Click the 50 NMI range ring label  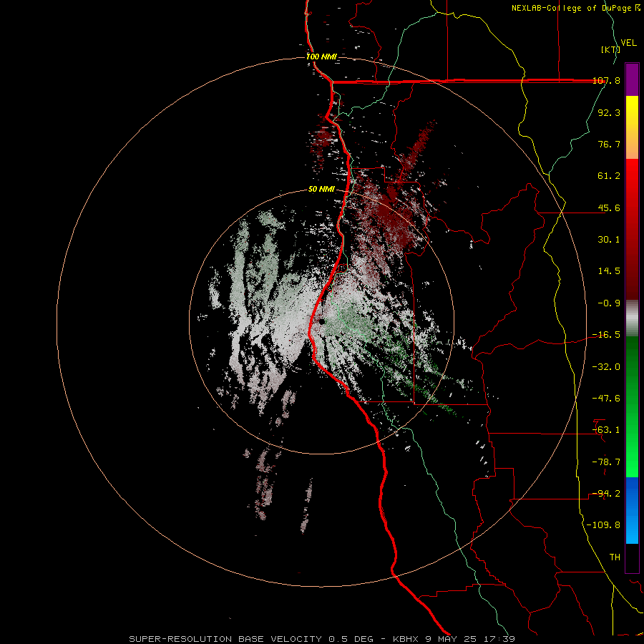pyautogui.click(x=321, y=190)
